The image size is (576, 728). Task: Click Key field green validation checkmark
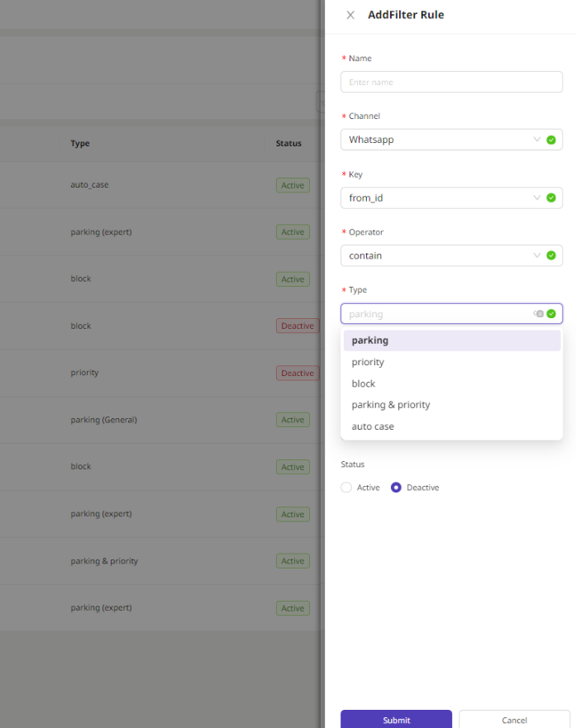(x=551, y=197)
